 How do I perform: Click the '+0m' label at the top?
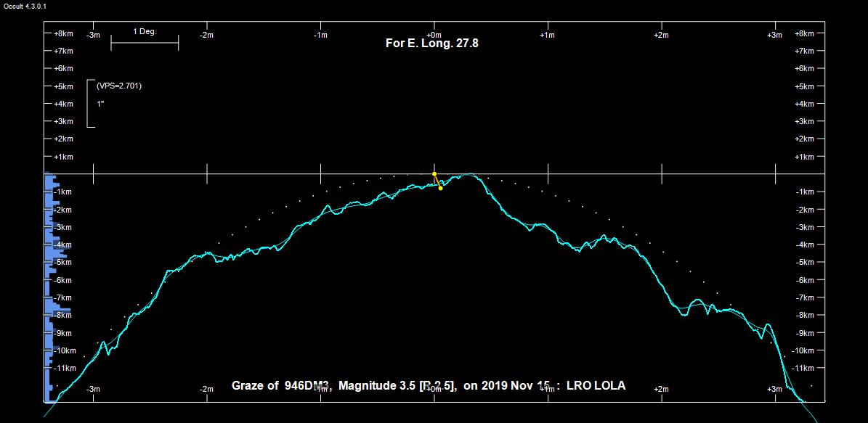[x=434, y=35]
